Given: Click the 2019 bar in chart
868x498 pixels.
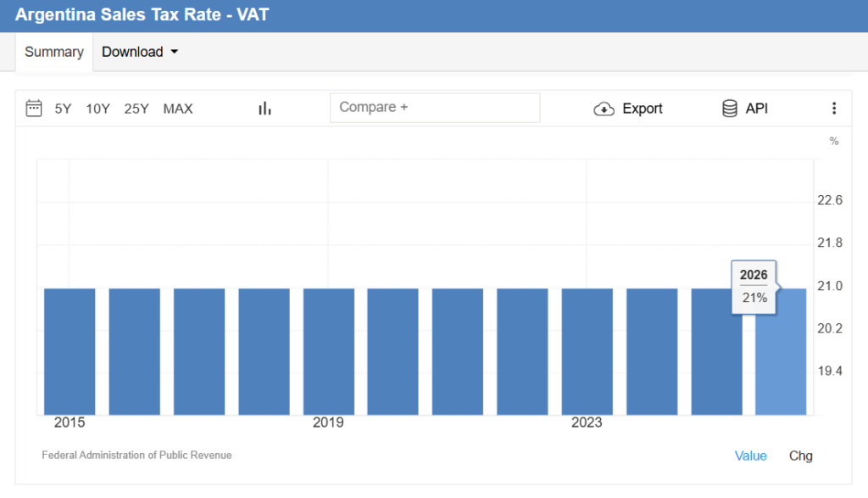Looking at the screenshot, I should pyautogui.click(x=329, y=351).
